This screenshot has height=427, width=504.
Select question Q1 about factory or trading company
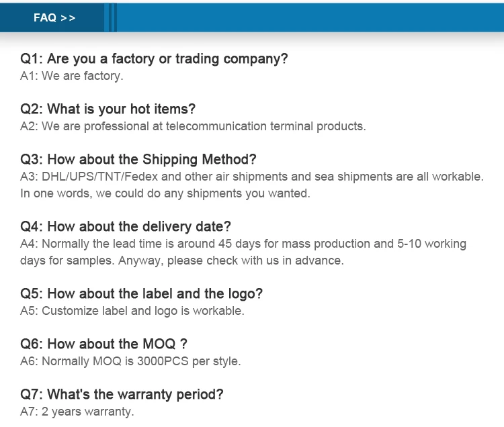[154, 58]
